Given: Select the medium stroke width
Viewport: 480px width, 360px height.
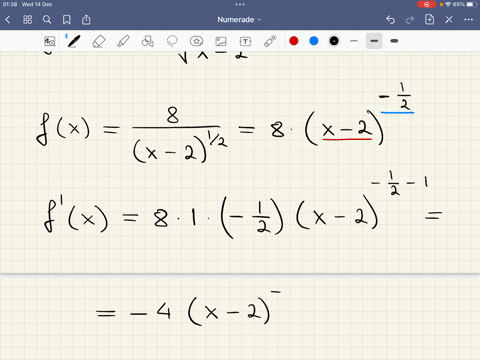Looking at the screenshot, I should [x=374, y=41].
